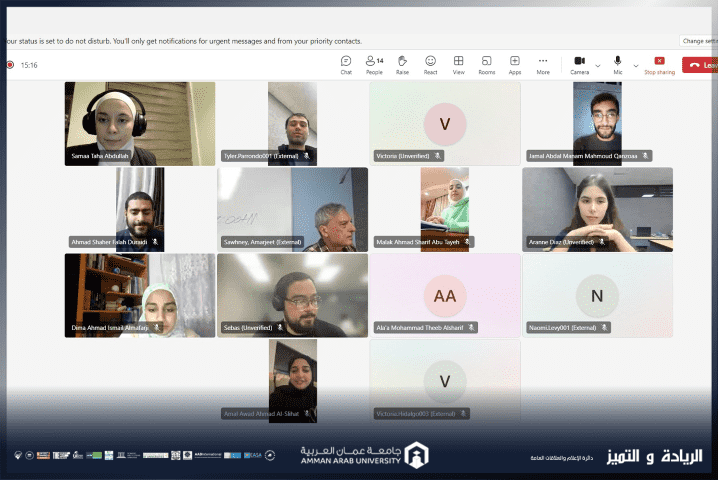Screen dimensions: 718x480
Task: Click the Change settings button in banner
Action: pyautogui.click(x=699, y=41)
